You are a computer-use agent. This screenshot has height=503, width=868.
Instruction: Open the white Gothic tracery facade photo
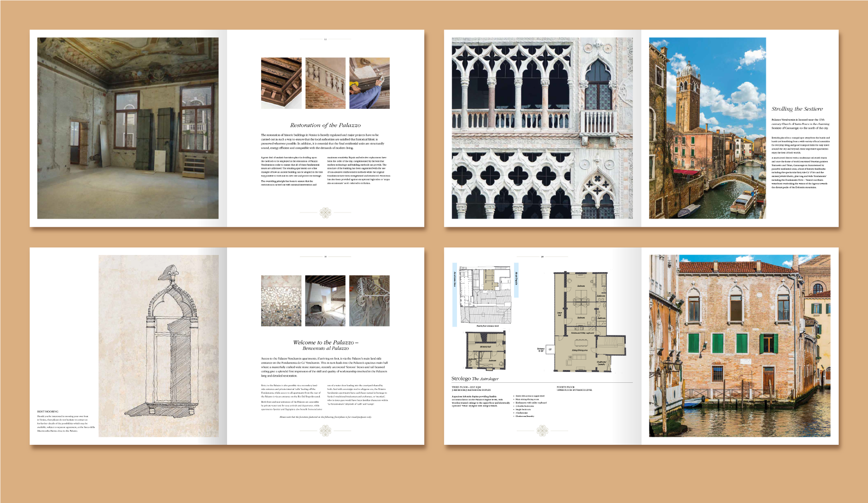(542, 128)
